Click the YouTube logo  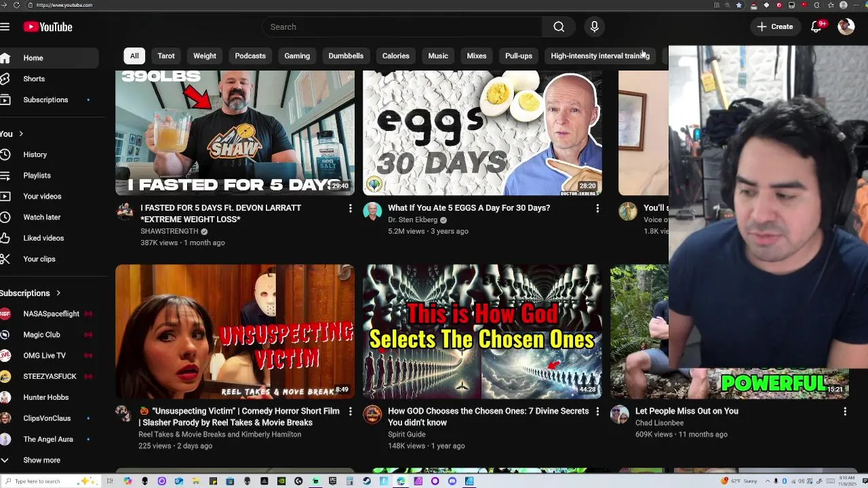[47, 27]
